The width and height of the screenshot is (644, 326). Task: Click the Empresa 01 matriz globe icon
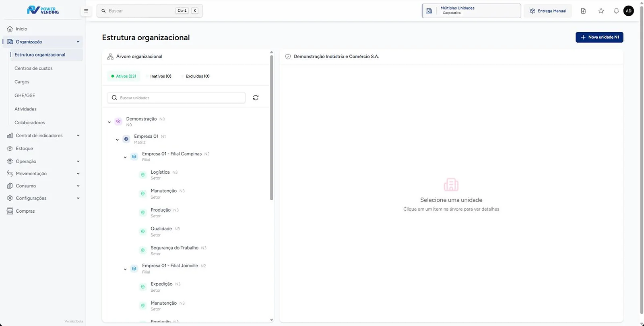[x=126, y=139]
